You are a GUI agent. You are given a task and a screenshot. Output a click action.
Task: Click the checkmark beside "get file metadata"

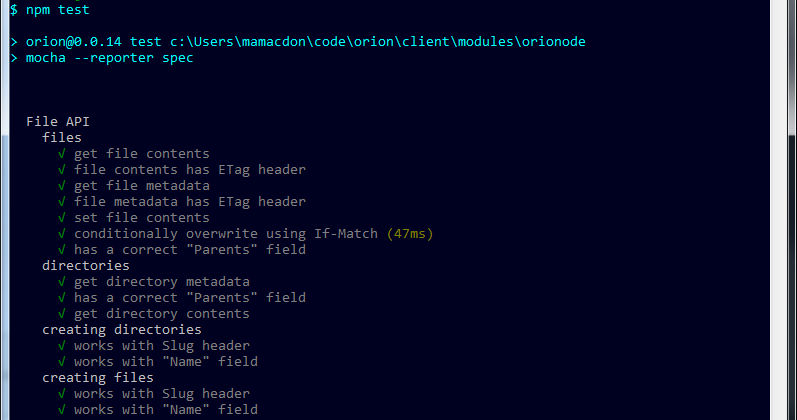(62, 186)
